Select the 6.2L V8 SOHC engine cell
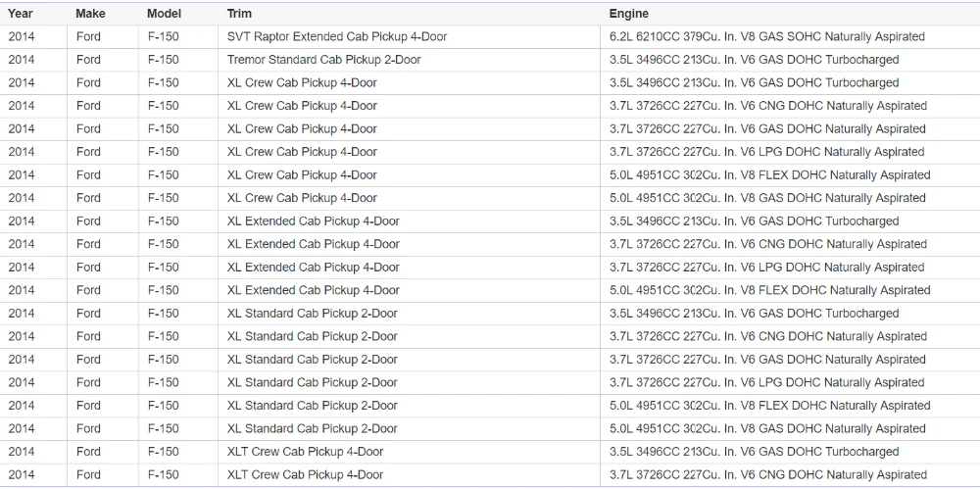This screenshot has width=980, height=489. pyautogui.click(x=766, y=37)
